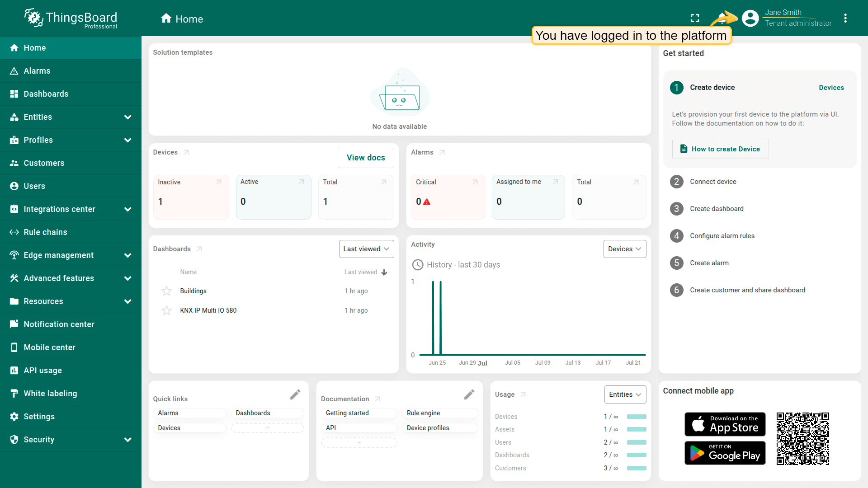Toggle Last viewed column sort arrow

[x=384, y=272]
